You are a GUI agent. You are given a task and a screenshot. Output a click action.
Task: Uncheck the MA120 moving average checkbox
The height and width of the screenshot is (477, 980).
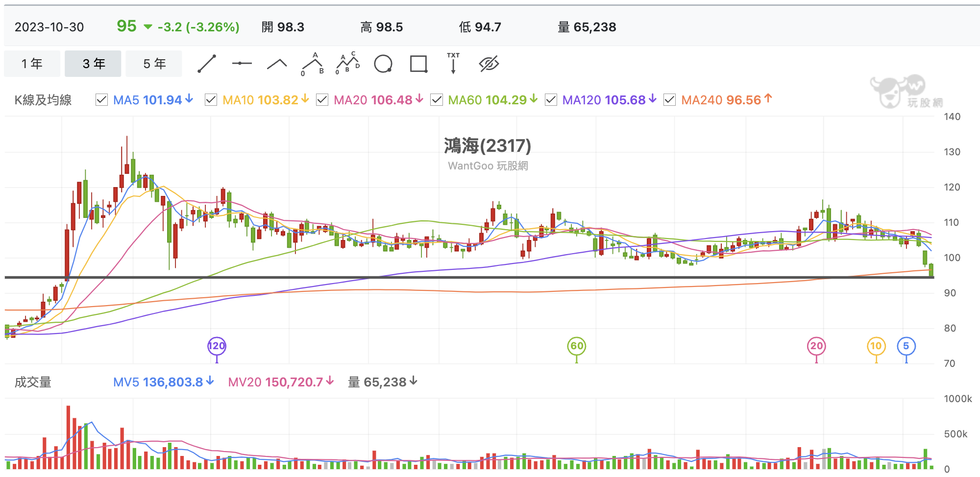point(551,100)
